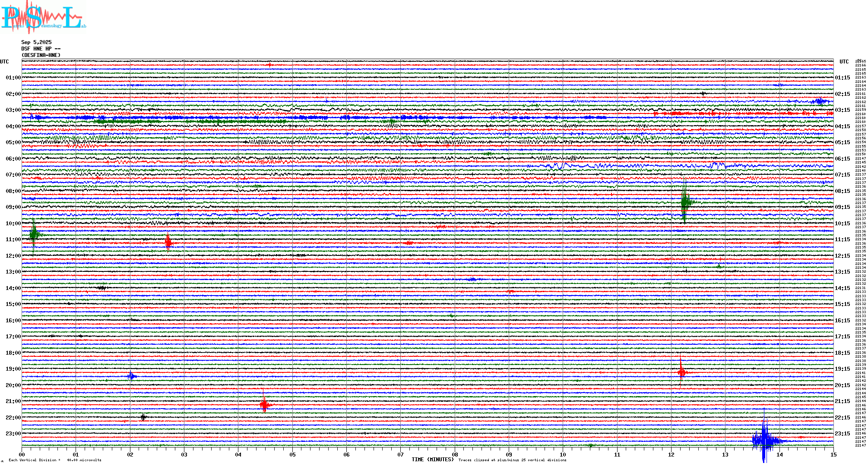Click the 19:00 hour label on left axis
The height and width of the screenshot is (466, 868).
13,369
